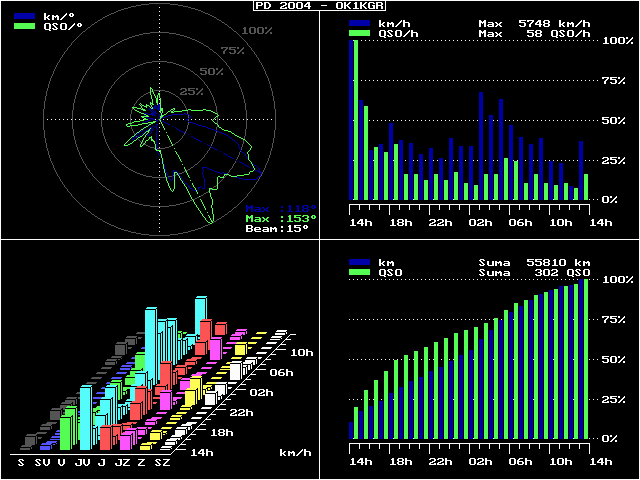Viewport: 640px width, 480px height.
Task: Click 06h axis label under cumulative chart
Action: pyautogui.click(x=521, y=462)
